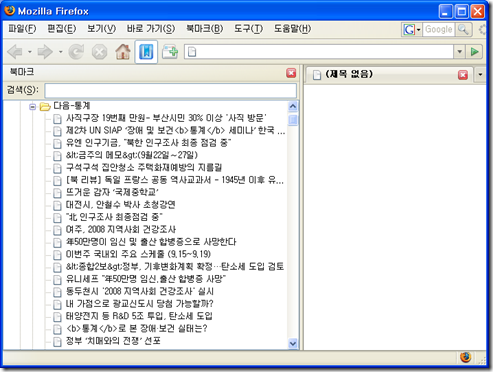
Task: Click the bookmark 검색(S) search field
Action: [170, 90]
